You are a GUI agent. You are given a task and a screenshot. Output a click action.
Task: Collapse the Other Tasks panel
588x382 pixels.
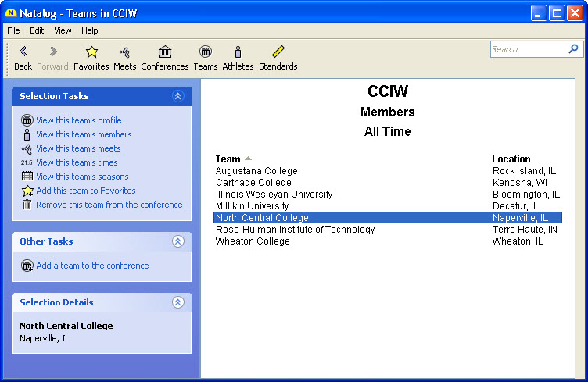click(x=177, y=241)
